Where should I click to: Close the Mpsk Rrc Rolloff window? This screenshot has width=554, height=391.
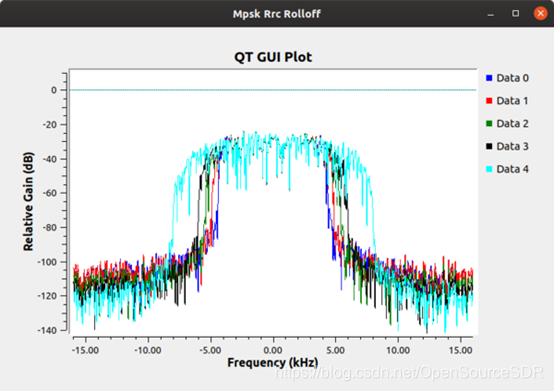pos(541,13)
